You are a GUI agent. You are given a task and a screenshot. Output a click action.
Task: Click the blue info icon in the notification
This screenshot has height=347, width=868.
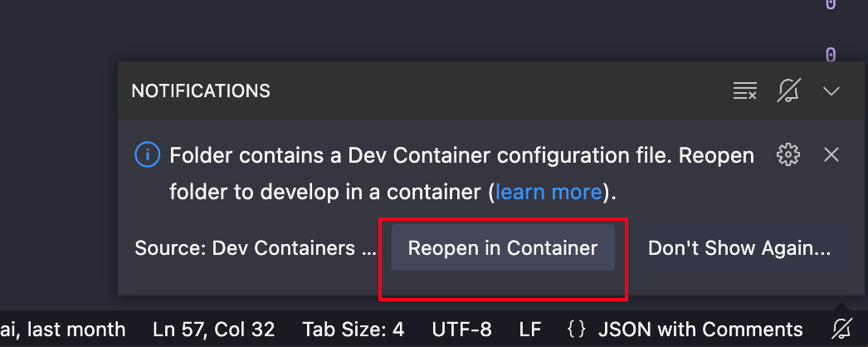147,155
